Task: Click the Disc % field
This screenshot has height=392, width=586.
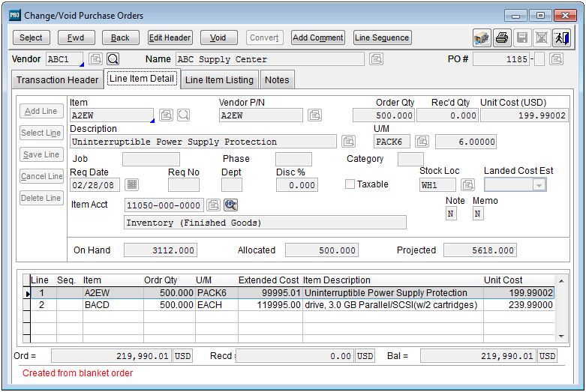Action: (x=296, y=185)
